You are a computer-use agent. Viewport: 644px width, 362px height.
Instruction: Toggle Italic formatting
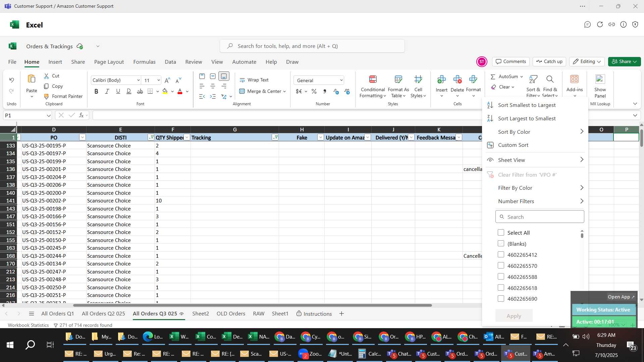[107, 92]
